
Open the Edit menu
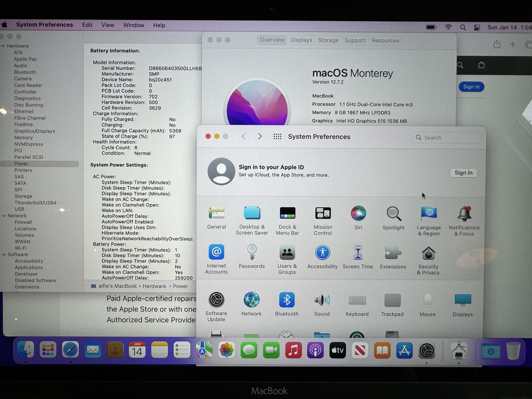tap(87, 25)
